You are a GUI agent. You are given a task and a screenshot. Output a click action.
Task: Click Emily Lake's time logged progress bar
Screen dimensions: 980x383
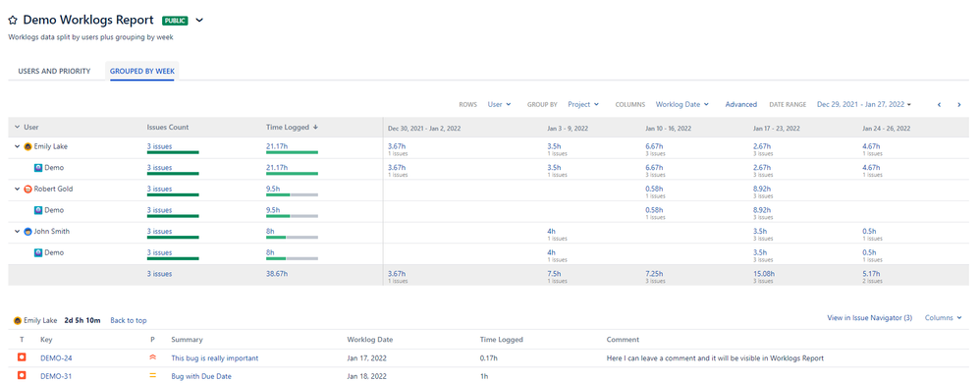[x=292, y=152]
